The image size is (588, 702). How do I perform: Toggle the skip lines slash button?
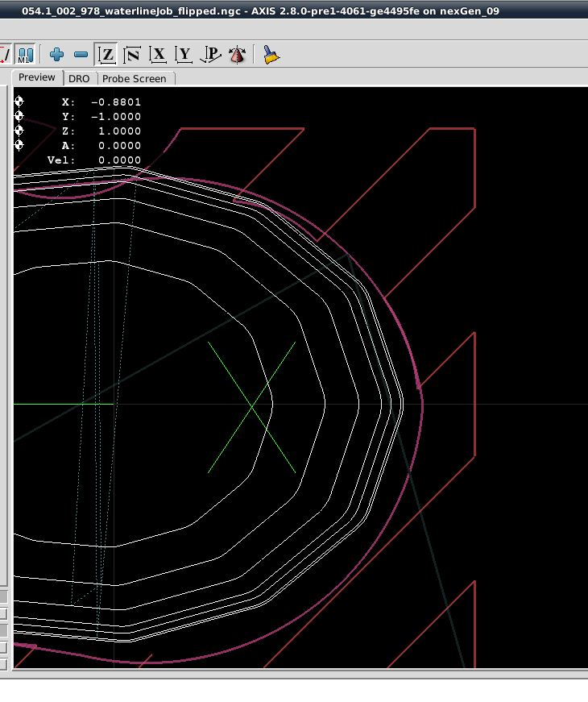coord(4,55)
